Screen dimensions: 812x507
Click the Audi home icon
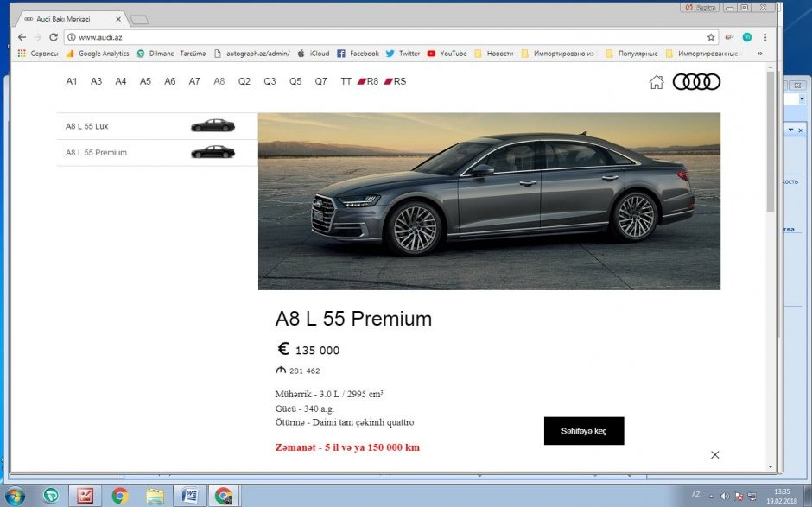point(657,82)
